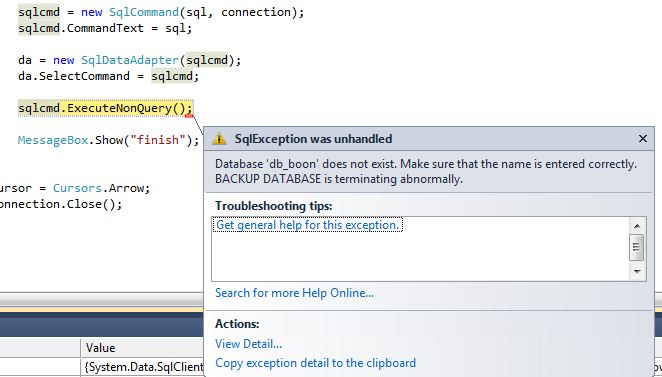Screen dimensions: 662x377
Task: Click the troubleshooting tips scrollbar thumb
Action: tap(637, 246)
